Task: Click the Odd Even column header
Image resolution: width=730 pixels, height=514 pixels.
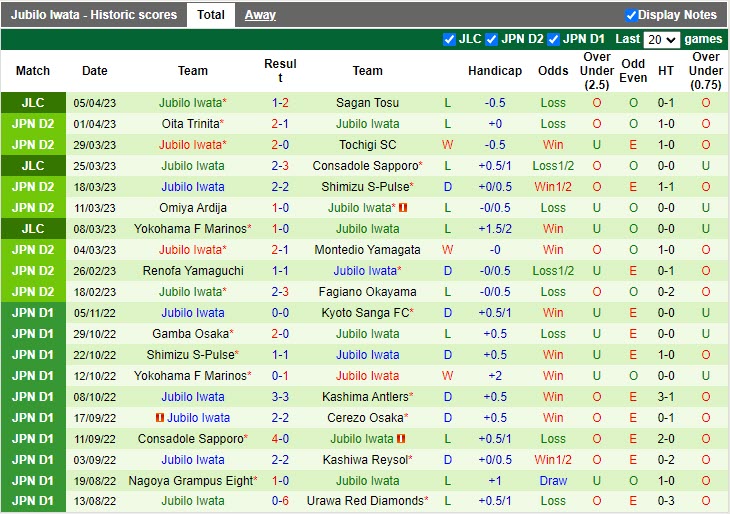Action: [633, 71]
